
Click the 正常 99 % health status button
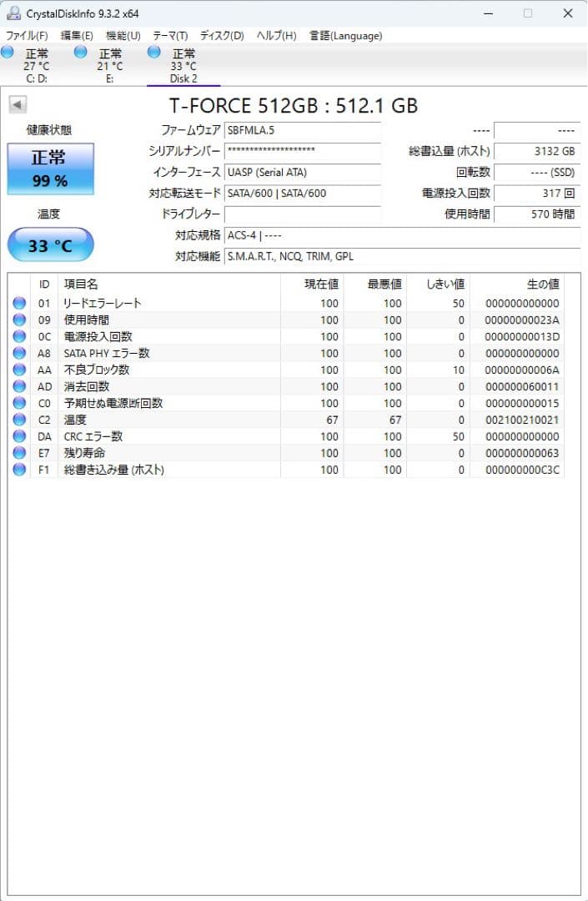pos(51,169)
